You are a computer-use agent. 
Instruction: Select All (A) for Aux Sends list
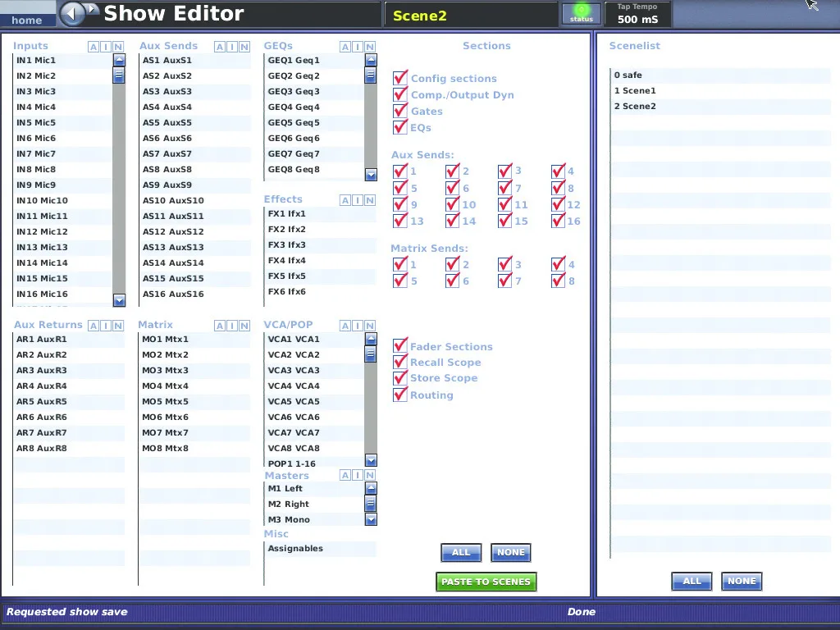pos(220,47)
